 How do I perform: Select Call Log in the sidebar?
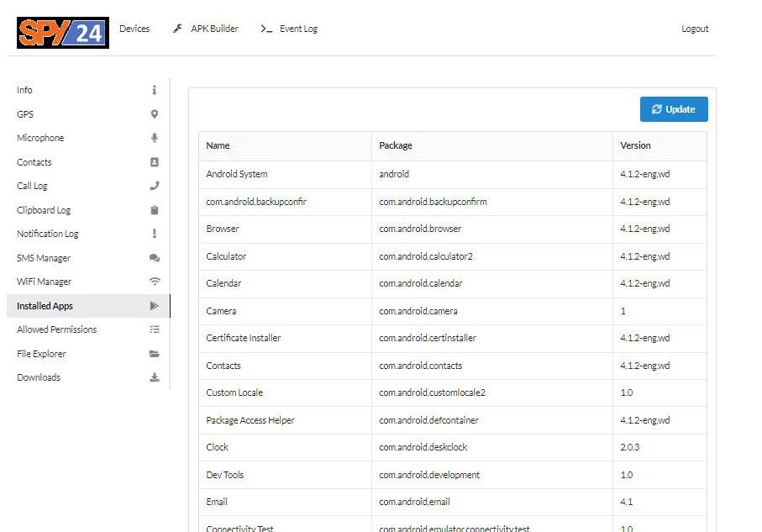(88, 186)
